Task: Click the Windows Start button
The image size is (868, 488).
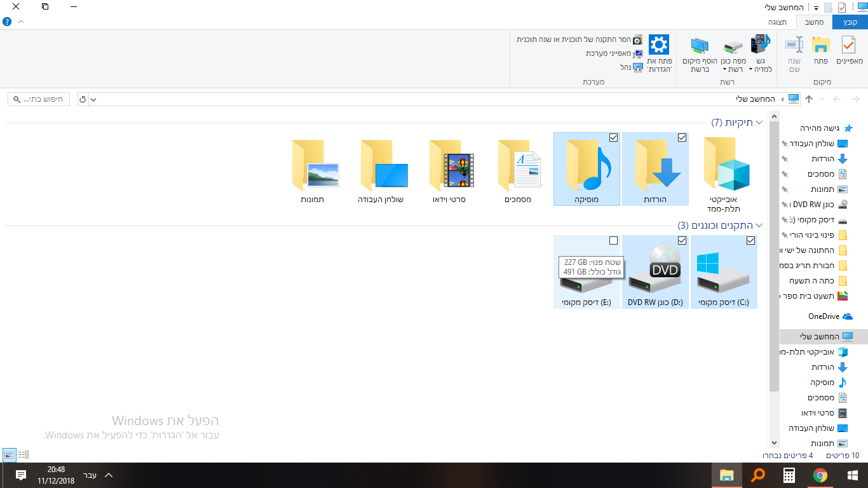Action: pos(853,475)
